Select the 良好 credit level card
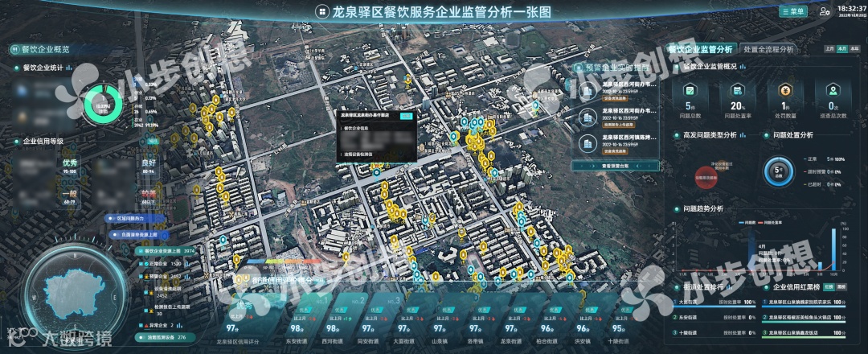The image size is (868, 354). (149, 165)
